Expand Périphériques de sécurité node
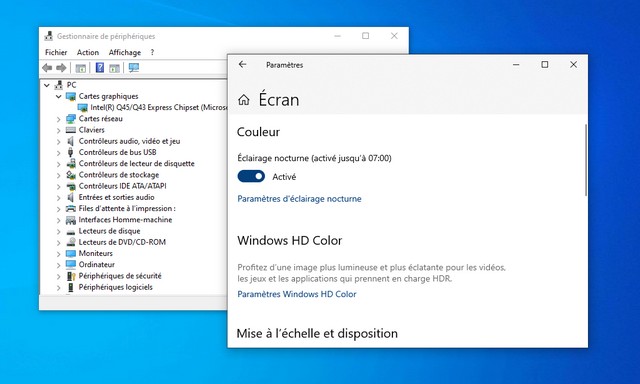This screenshot has width=640, height=384. point(58,276)
